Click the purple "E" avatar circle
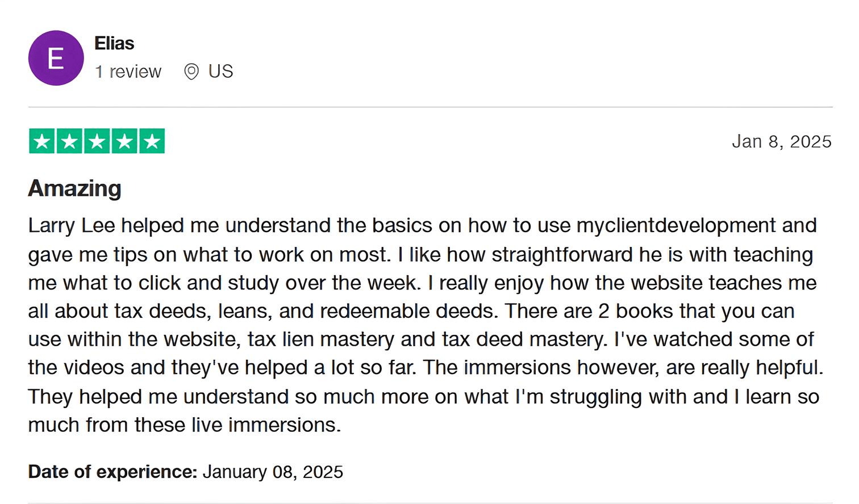859x504 pixels. 56,58
